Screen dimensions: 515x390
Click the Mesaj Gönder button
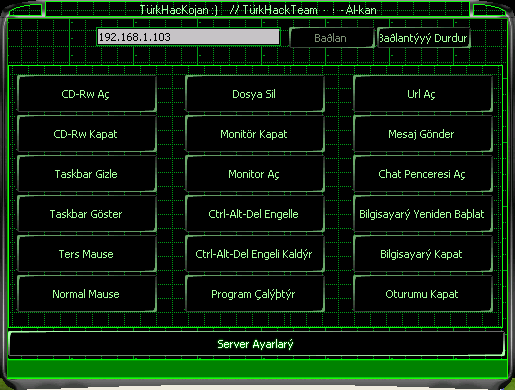coord(423,134)
